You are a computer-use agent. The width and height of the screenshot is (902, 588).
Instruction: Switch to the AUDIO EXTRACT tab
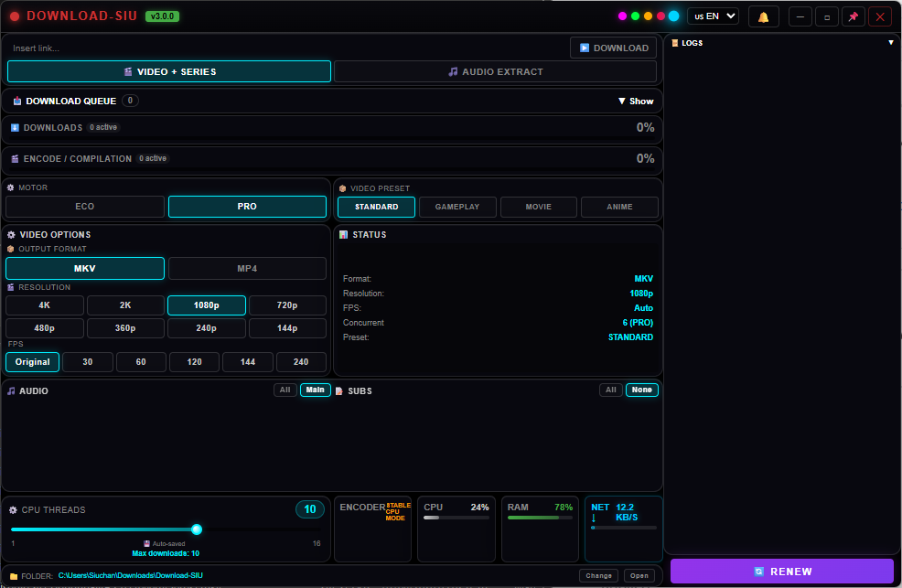point(495,72)
